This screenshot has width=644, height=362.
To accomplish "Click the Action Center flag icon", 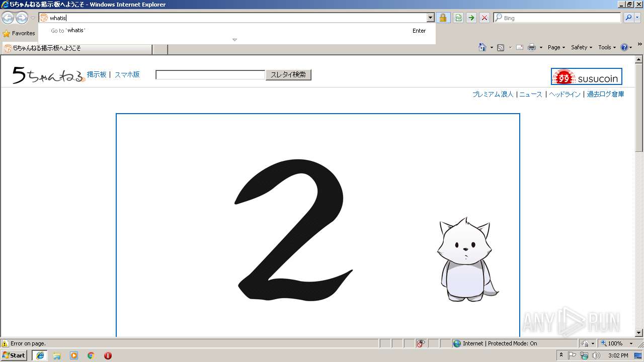I will tap(572, 355).
